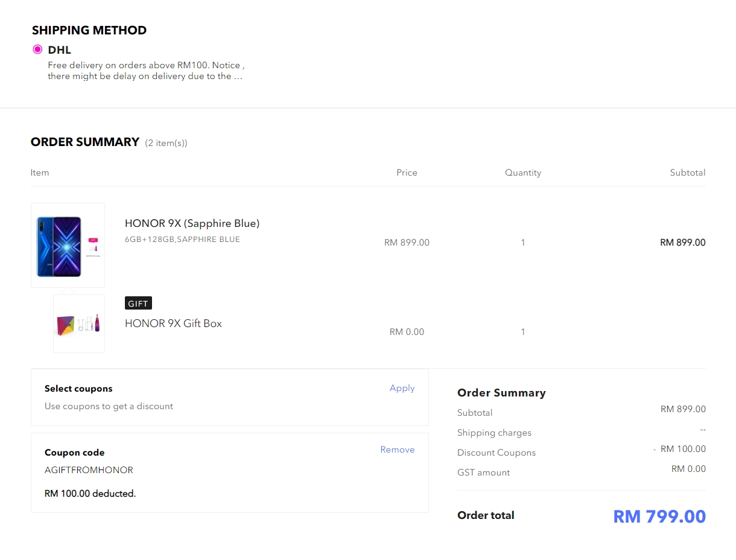Click the truncated free delivery notice text
The width and height of the screenshot is (736, 560).
145,71
